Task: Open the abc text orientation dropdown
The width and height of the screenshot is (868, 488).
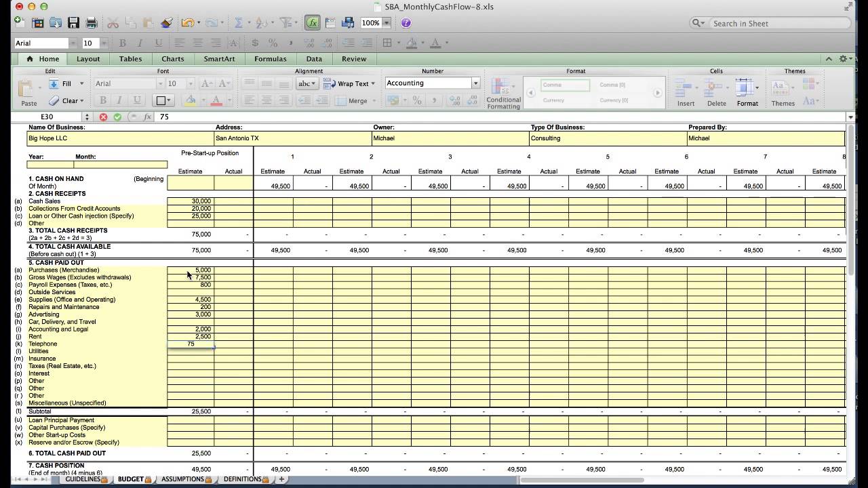Action: coord(307,83)
